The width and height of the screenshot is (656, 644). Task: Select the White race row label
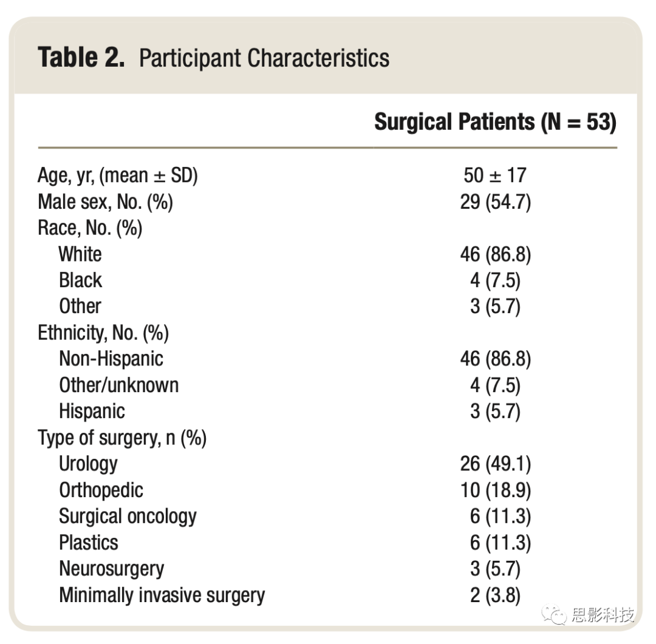(x=80, y=254)
